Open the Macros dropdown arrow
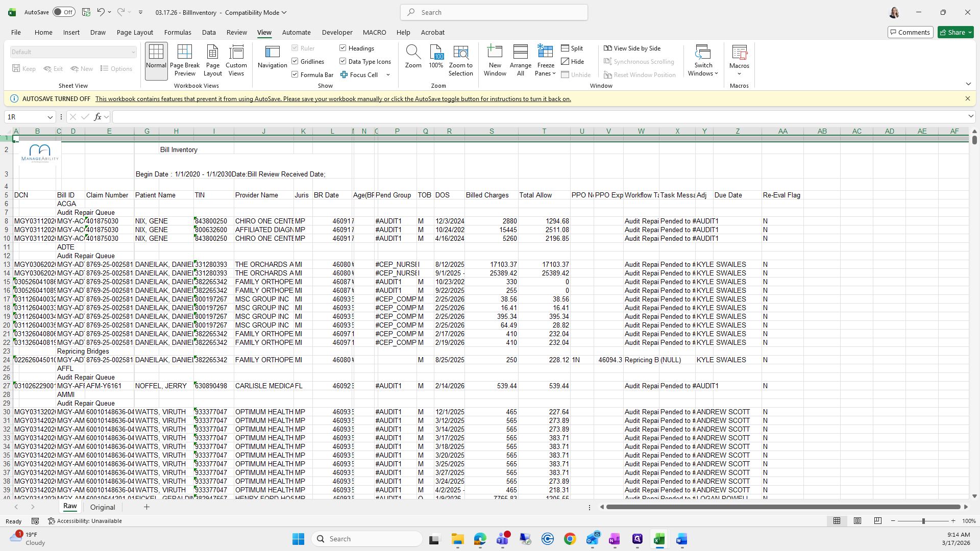Image resolution: width=980 pixels, height=551 pixels. pos(739,74)
